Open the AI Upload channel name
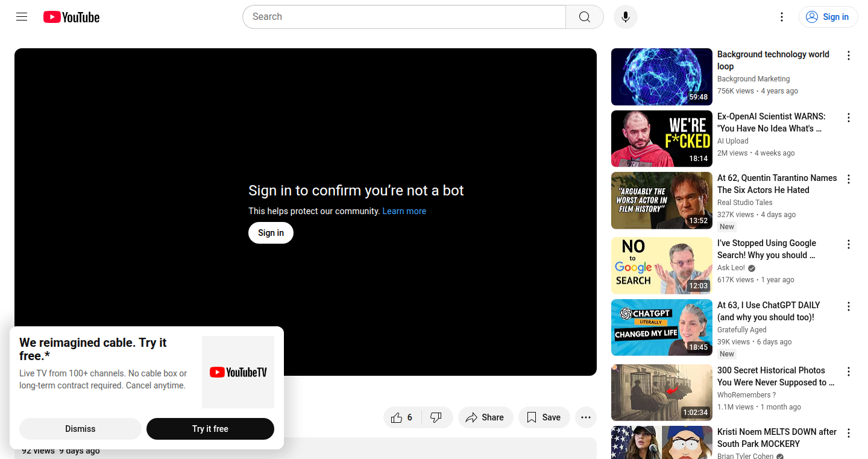The image size is (868, 459). tap(733, 141)
